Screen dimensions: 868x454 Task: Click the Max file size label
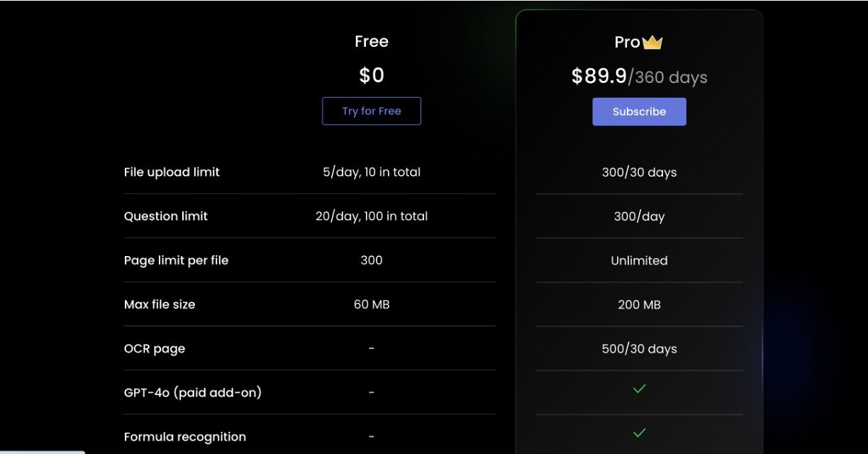159,304
